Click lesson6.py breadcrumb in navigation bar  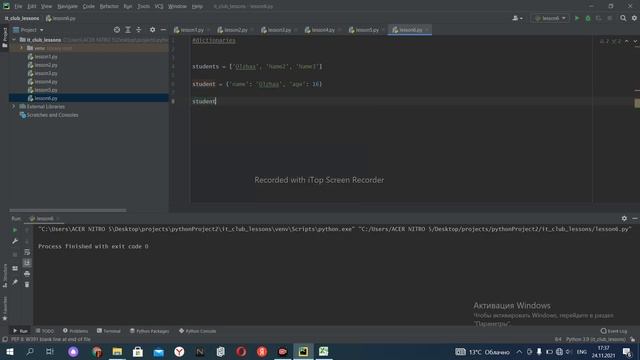tap(61, 18)
